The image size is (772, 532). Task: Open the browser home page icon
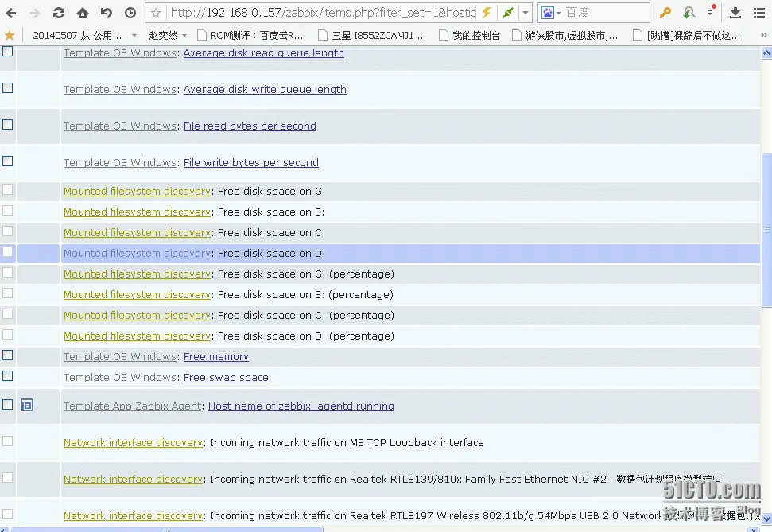[83, 13]
